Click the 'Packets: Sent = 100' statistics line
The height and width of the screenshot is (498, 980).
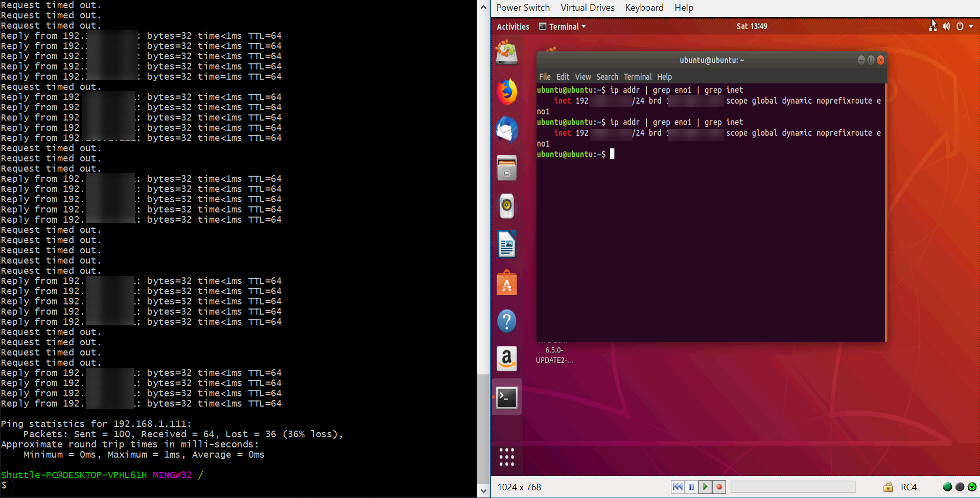pyautogui.click(x=183, y=434)
